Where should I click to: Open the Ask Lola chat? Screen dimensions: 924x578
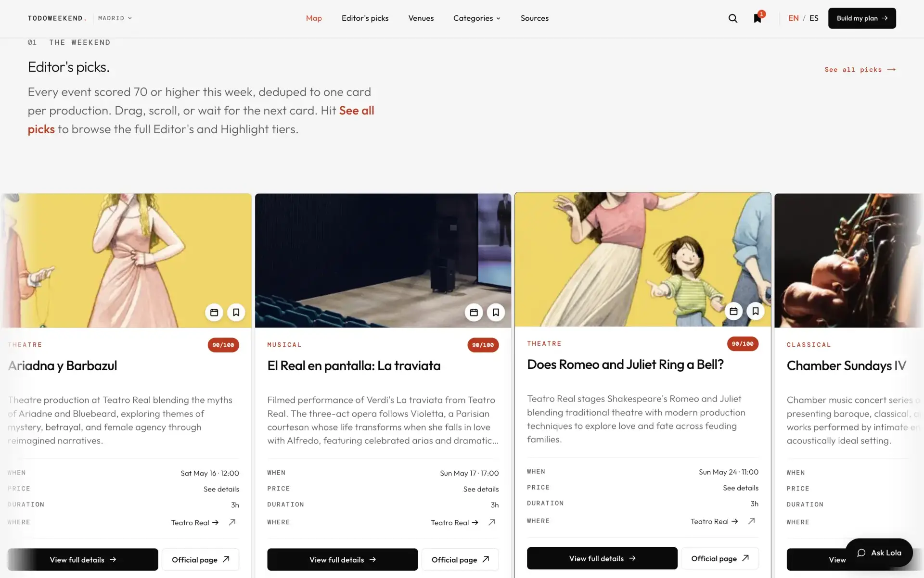[879, 553]
